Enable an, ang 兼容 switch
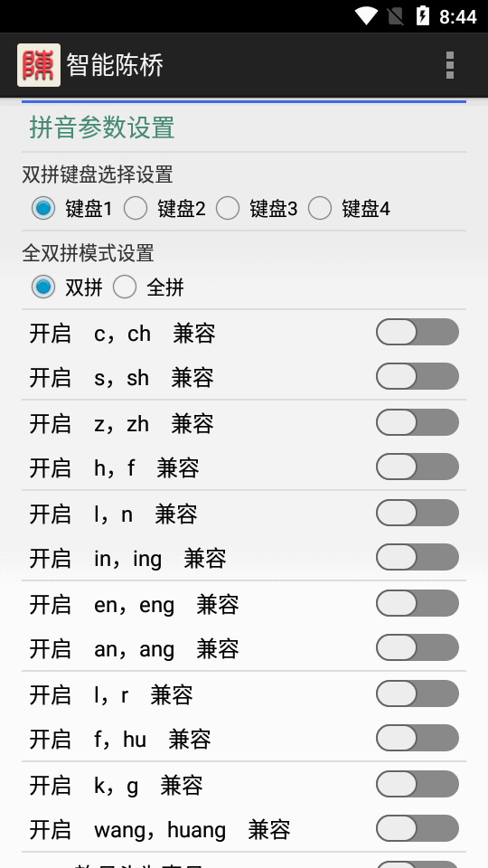The image size is (488, 868). [418, 647]
